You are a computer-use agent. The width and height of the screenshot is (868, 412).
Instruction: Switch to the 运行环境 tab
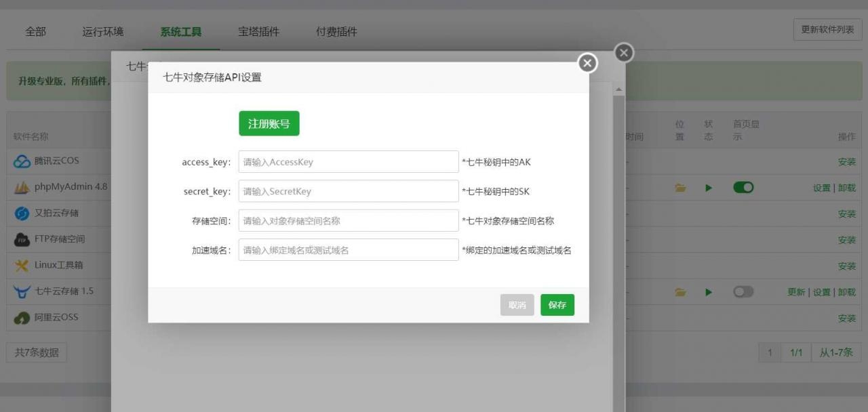[103, 32]
